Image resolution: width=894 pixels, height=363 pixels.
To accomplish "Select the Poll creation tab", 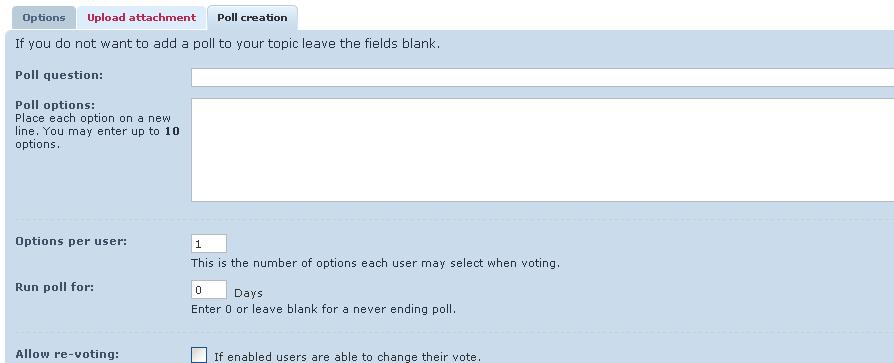I will pyautogui.click(x=252, y=18).
